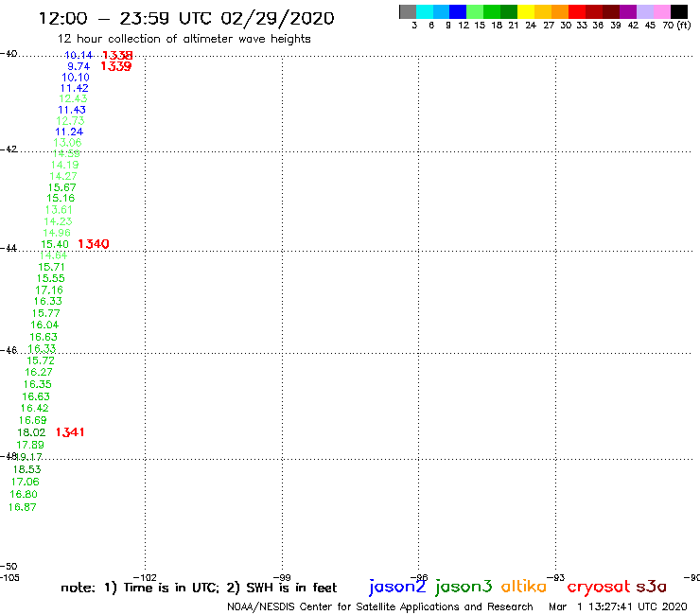Select the blue wave height value 10.10
Screen dimensions: 700x615
[x=76, y=77]
